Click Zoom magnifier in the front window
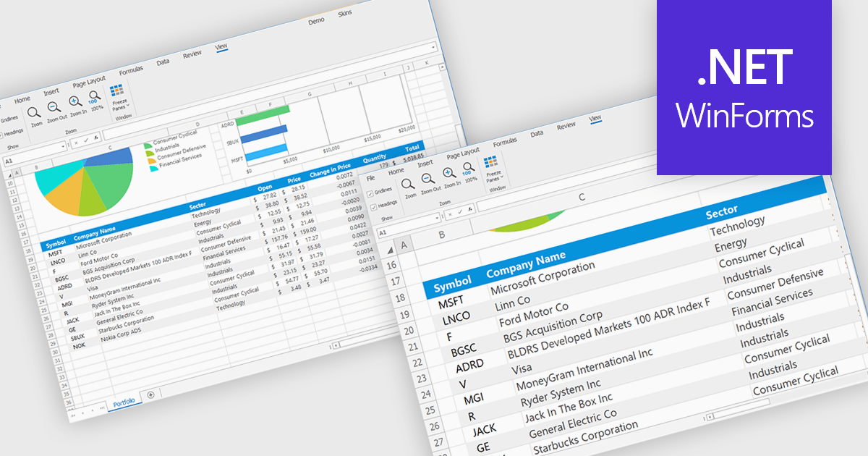This screenshot has width=868, height=456. (408, 185)
